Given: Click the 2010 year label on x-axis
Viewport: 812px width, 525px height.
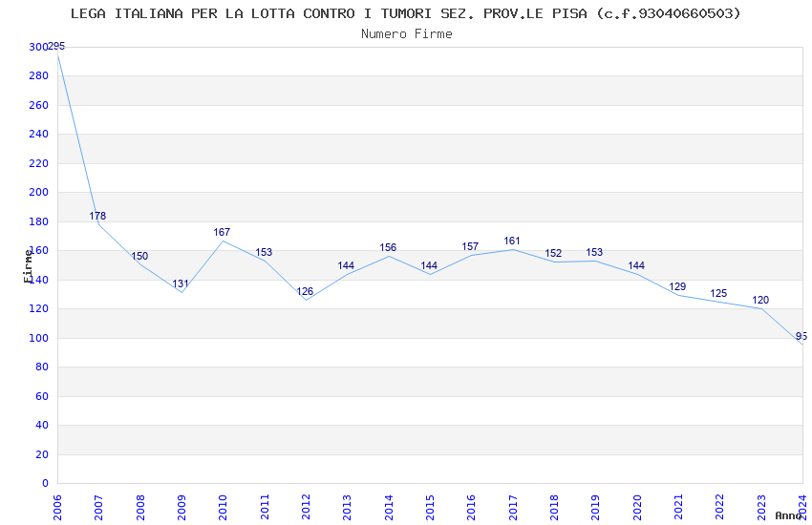Looking at the screenshot, I should tap(223, 507).
